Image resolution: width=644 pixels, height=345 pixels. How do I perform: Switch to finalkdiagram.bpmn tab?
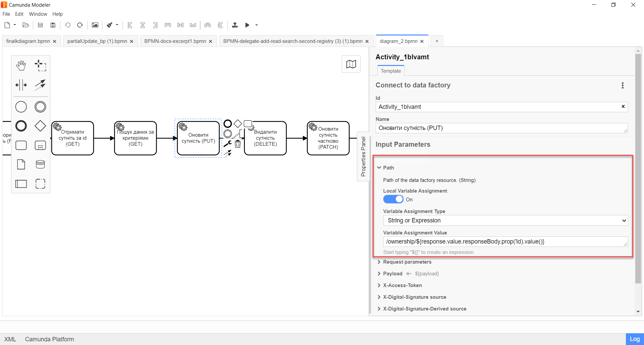click(x=28, y=41)
